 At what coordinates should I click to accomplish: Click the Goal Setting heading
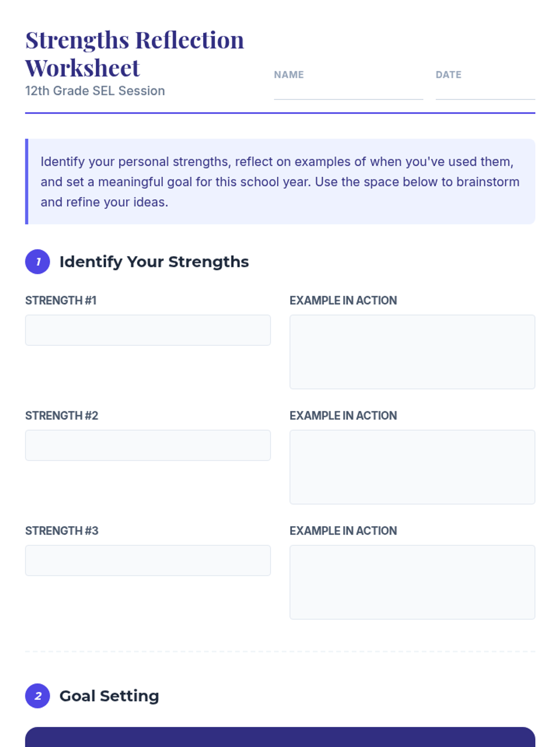tap(109, 696)
